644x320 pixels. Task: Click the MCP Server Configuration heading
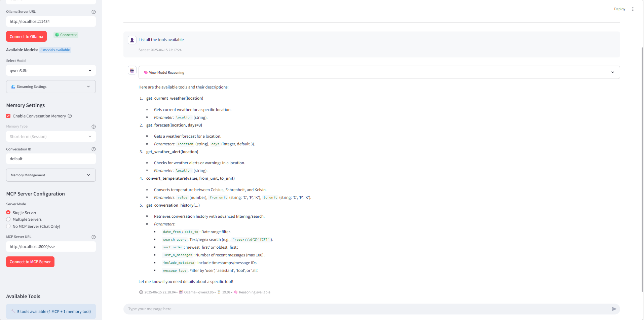click(35, 194)
